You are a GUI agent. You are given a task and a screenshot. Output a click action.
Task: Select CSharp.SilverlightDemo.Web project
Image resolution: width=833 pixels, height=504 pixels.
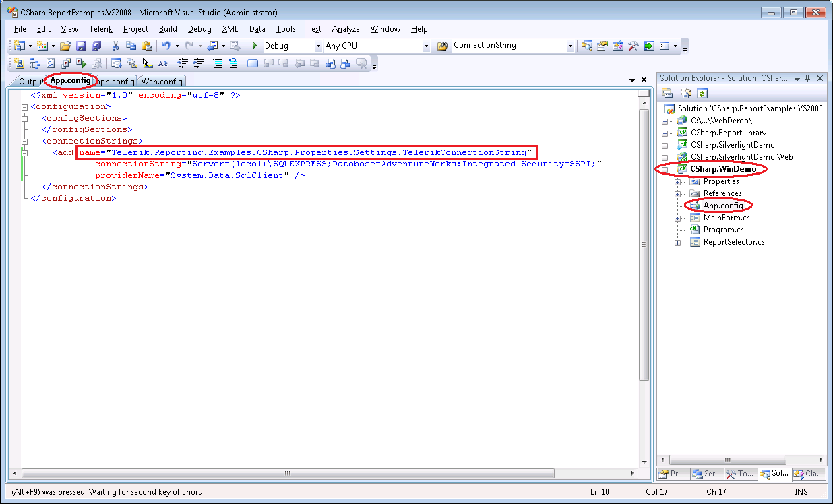741,157
